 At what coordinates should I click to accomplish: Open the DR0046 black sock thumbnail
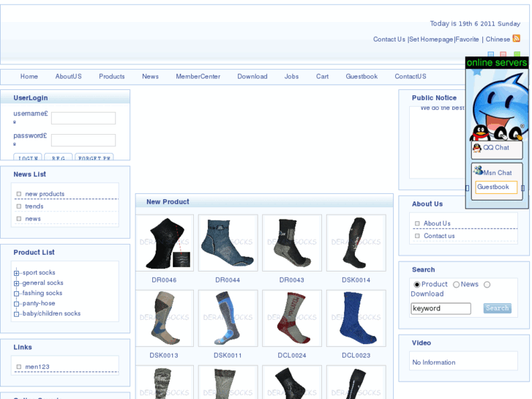165,243
